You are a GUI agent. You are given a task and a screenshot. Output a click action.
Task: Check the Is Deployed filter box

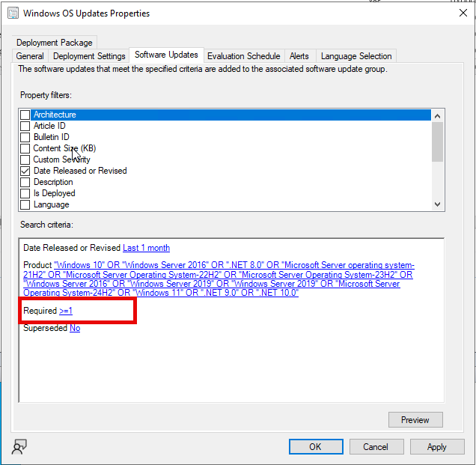click(25, 193)
